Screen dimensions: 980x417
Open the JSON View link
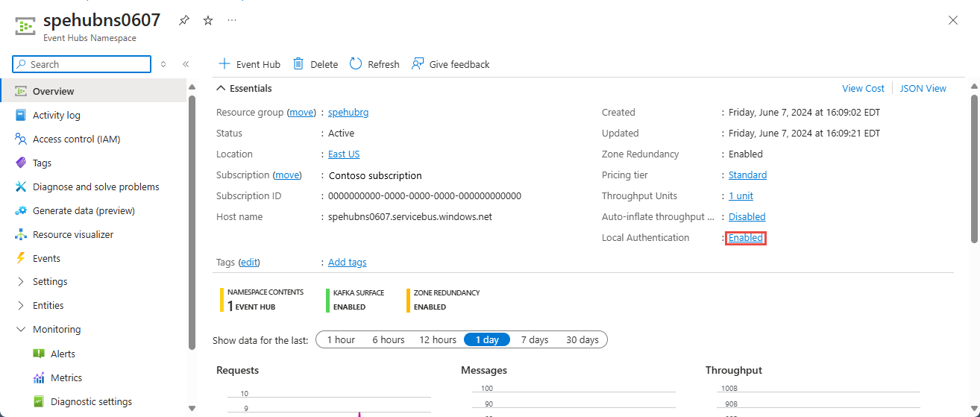(923, 88)
